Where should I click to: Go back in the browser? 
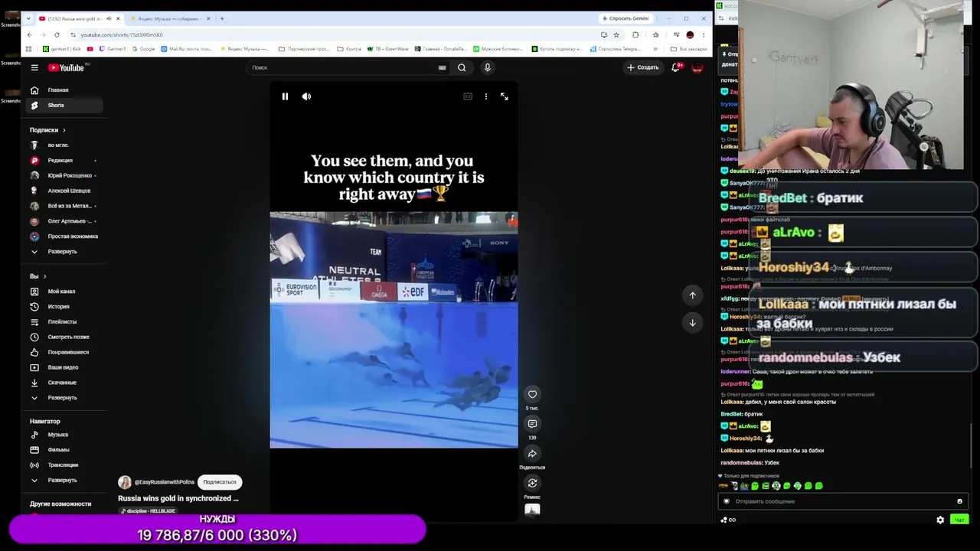pos(29,34)
